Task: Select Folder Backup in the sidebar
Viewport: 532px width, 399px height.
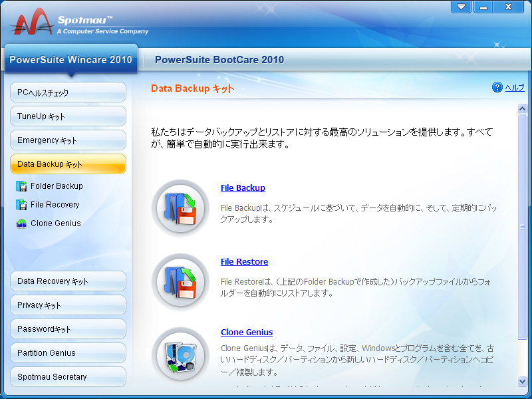Action: point(57,186)
